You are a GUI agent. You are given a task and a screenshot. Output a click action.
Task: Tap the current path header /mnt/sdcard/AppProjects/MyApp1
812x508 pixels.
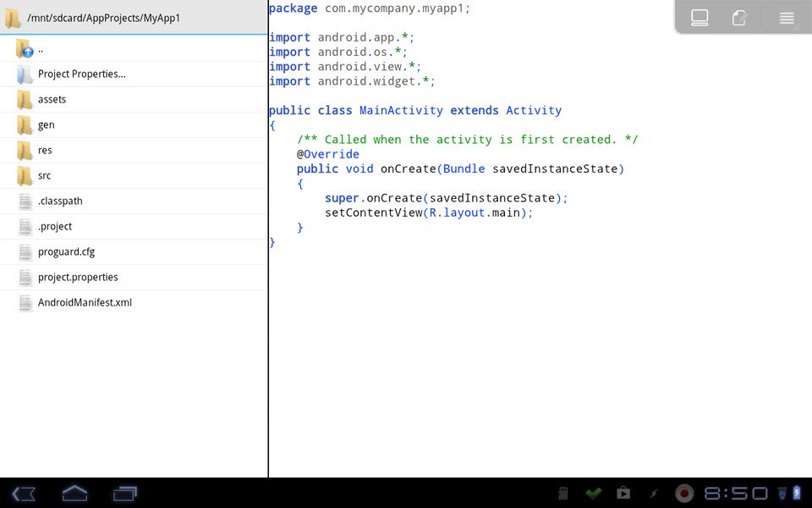pos(103,18)
